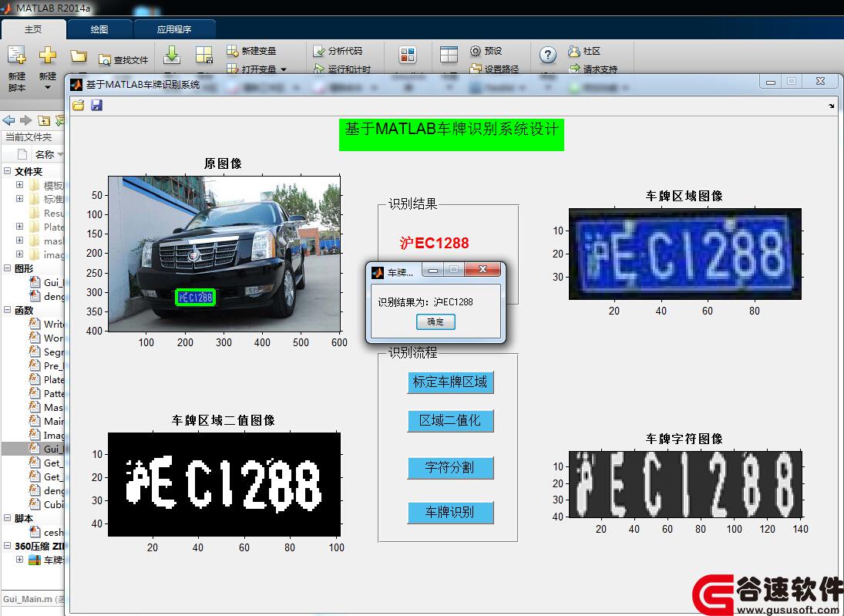844x616 pixels.
Task: Switch to the 绘图 tab
Action: (99, 29)
